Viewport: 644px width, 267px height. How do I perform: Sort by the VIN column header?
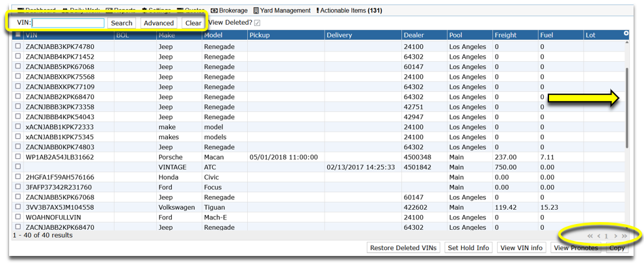pos(69,35)
